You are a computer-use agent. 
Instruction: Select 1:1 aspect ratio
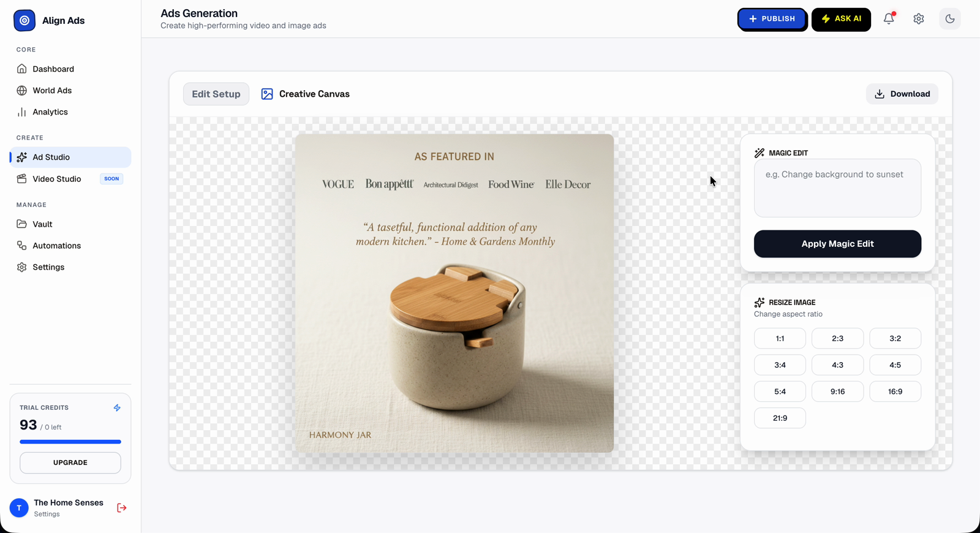tap(780, 339)
